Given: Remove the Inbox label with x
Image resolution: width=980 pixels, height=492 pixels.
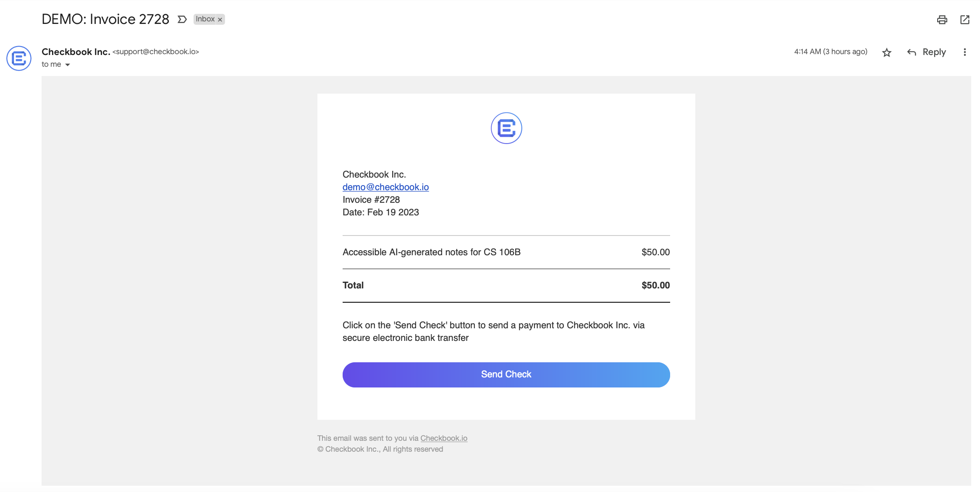Looking at the screenshot, I should point(220,20).
